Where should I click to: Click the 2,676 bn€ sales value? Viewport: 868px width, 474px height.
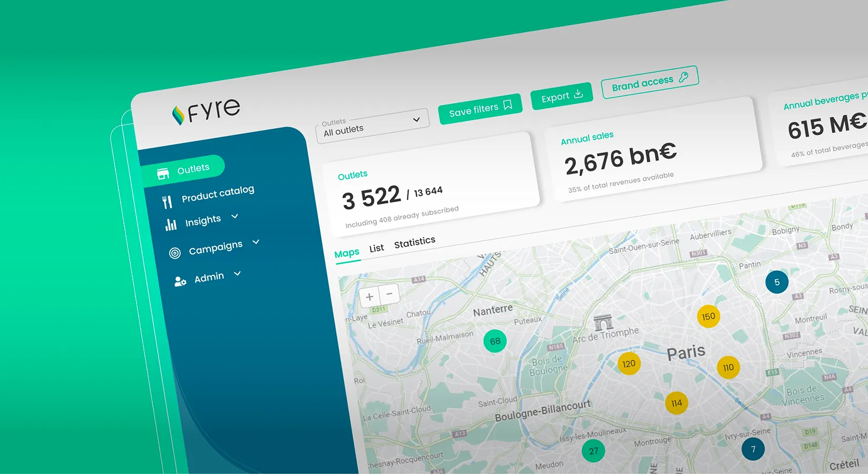click(x=620, y=159)
